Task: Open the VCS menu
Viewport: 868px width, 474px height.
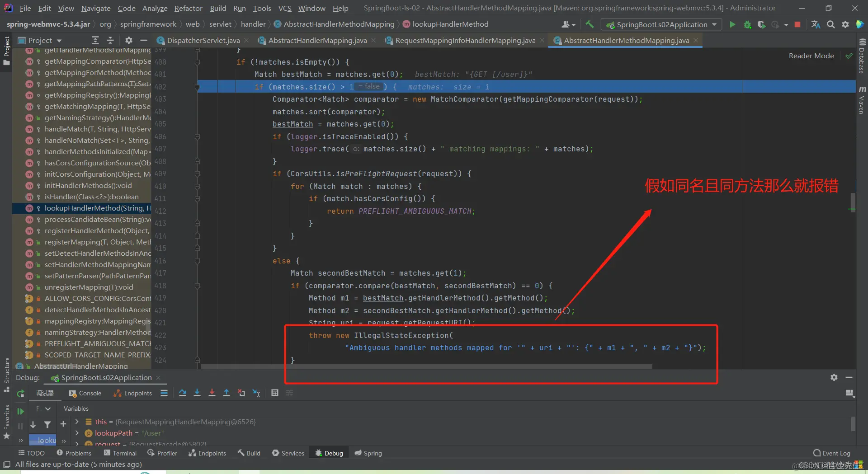Action: coord(285,8)
